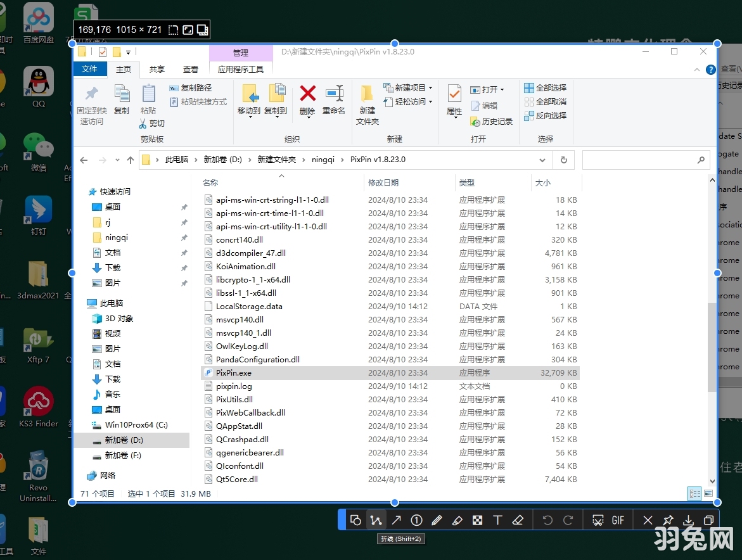Select the arrow annotation tool
The height and width of the screenshot is (560, 742).
pyautogui.click(x=397, y=519)
